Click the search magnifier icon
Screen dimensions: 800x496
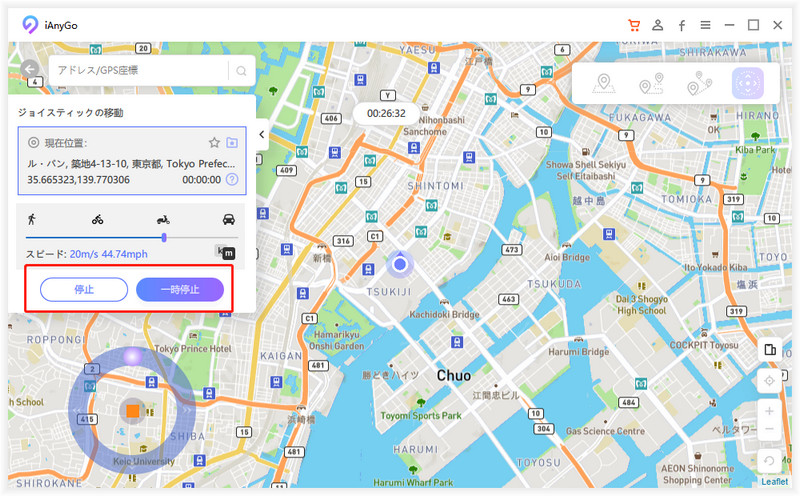(241, 71)
